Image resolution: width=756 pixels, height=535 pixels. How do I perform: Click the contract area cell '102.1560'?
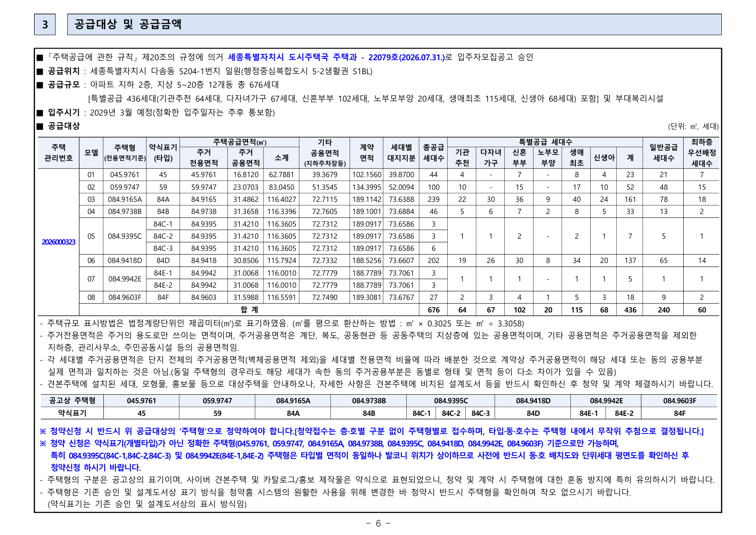tap(367, 175)
